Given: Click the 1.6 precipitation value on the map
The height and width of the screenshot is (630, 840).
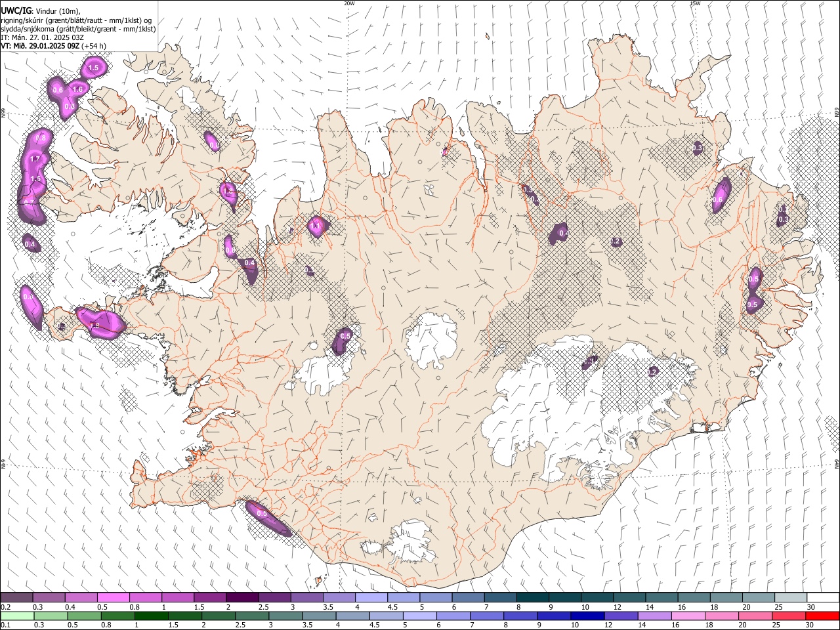Looking at the screenshot, I should pyautogui.click(x=77, y=90).
